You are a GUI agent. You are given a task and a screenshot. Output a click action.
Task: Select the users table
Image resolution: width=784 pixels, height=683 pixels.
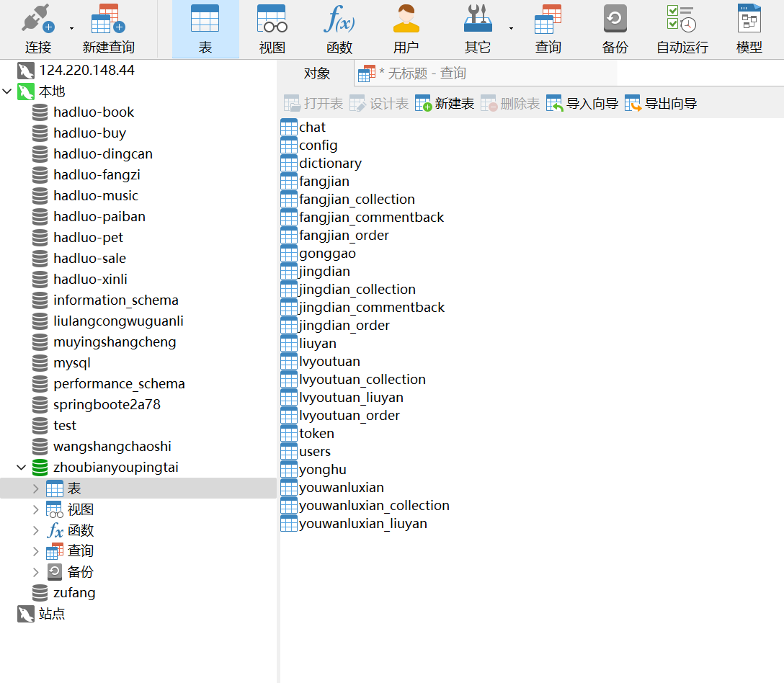click(x=314, y=452)
